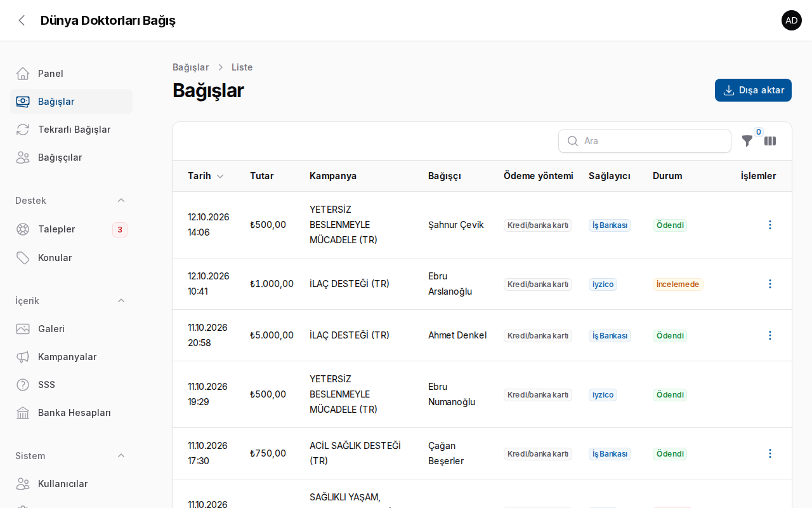Click the İncelemede status badge
This screenshot has height=508, width=812.
(678, 284)
